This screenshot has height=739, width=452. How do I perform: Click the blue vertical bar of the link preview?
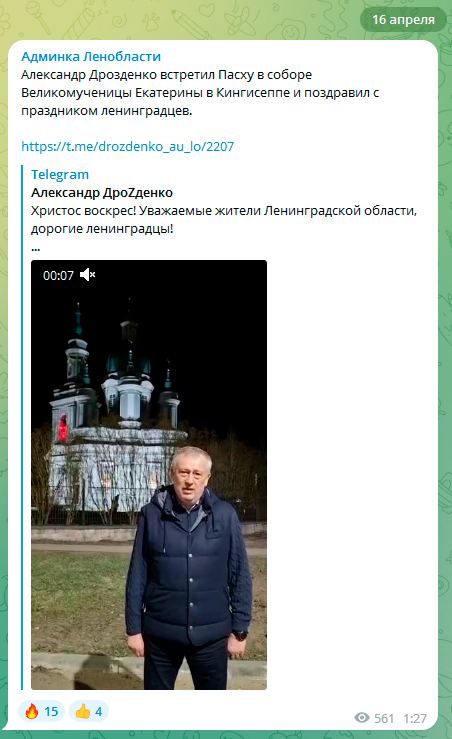[x=22, y=427]
